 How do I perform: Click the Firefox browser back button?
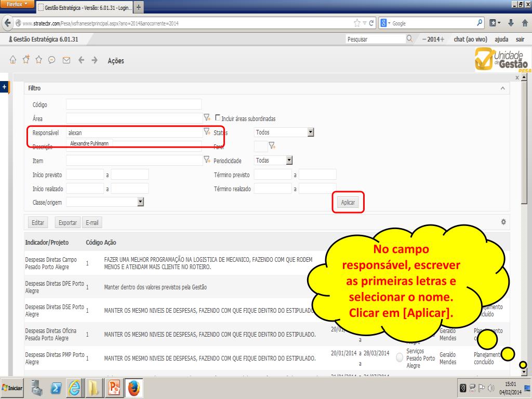click(x=7, y=23)
